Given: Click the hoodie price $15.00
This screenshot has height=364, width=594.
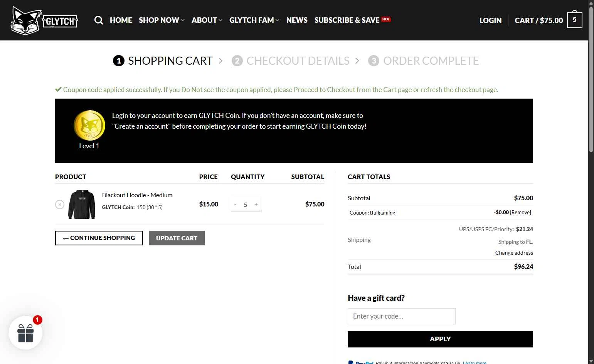Looking at the screenshot, I should (209, 204).
